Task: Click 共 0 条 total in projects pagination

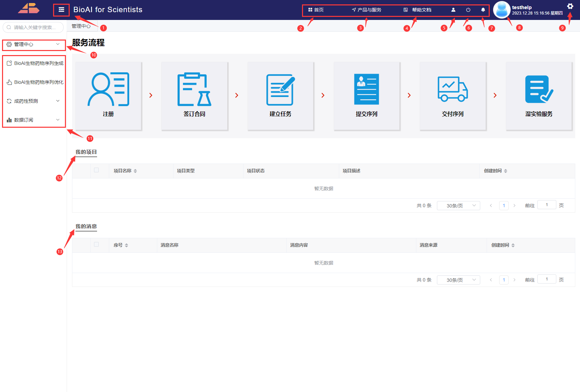Action: click(x=424, y=205)
